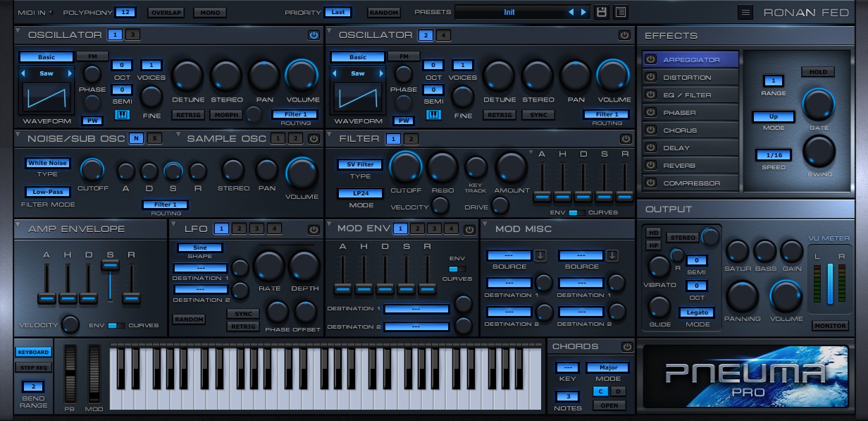
Task: Open the LFO Shape Sine dropdown
Action: 199,248
